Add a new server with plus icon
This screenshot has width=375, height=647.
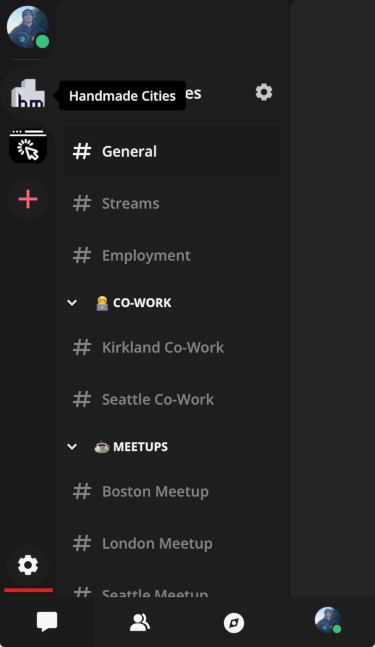(28, 199)
